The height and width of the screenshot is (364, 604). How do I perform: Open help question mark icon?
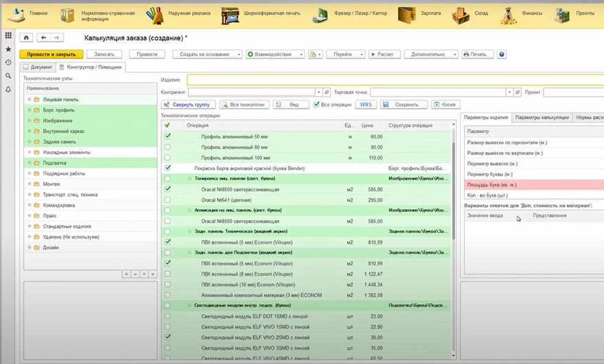(502, 54)
